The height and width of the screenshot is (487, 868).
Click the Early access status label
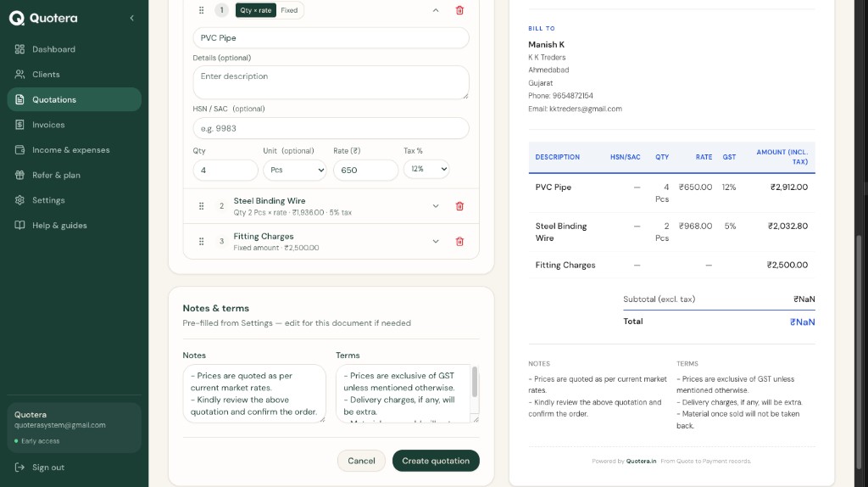[x=40, y=441]
